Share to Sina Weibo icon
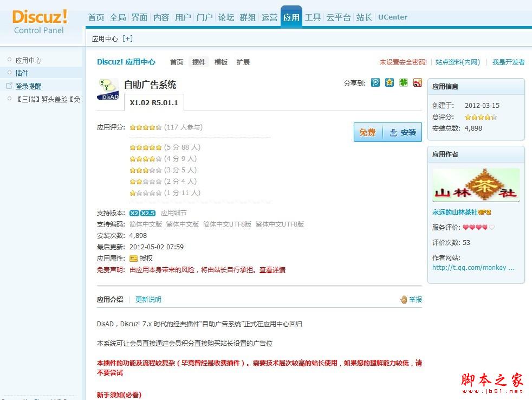532x400 pixels. [x=417, y=82]
